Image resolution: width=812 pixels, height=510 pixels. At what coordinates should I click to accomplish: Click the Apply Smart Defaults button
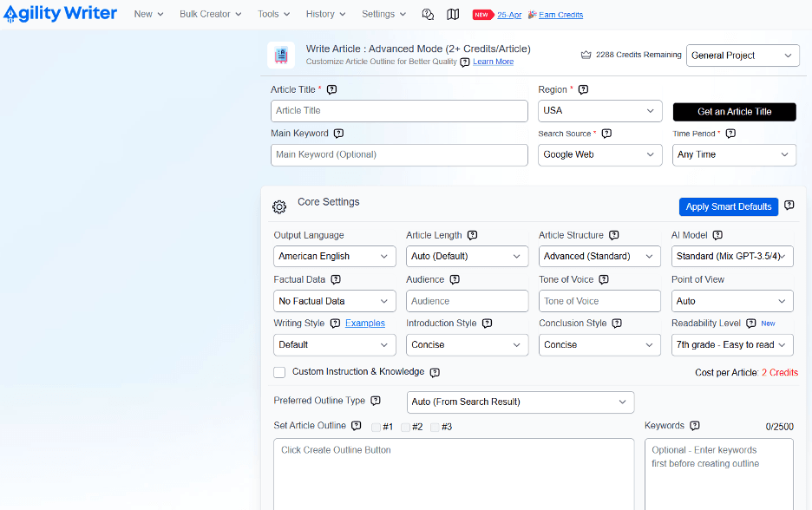(x=728, y=206)
